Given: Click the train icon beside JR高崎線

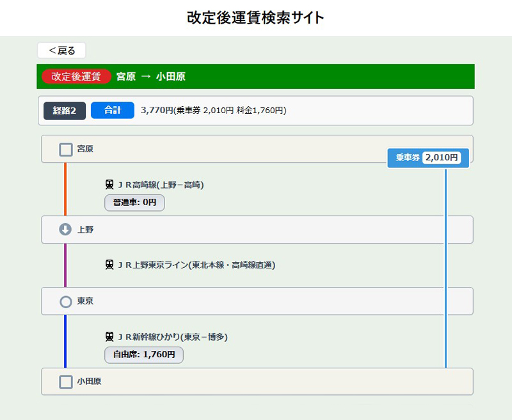Looking at the screenshot, I should [109, 185].
